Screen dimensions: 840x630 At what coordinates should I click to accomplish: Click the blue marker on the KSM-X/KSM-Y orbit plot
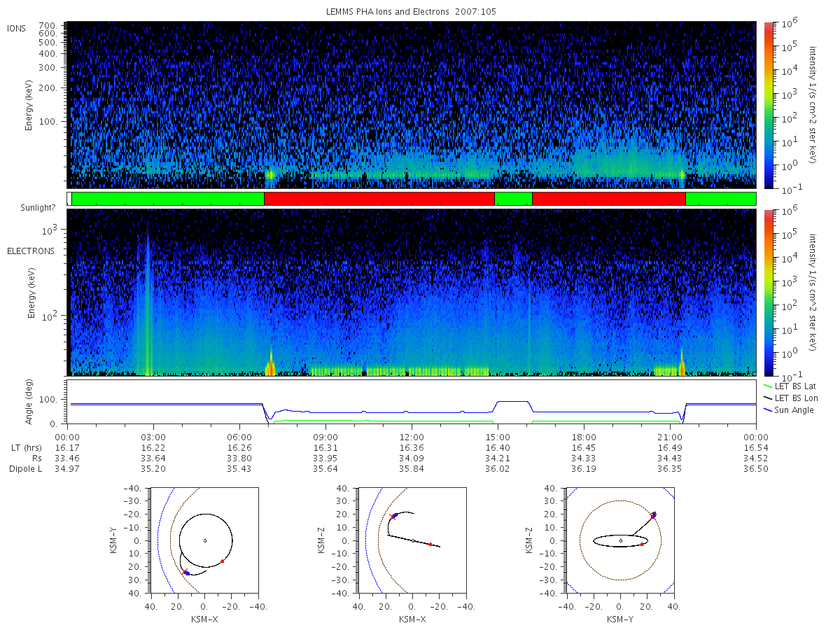click(x=187, y=573)
